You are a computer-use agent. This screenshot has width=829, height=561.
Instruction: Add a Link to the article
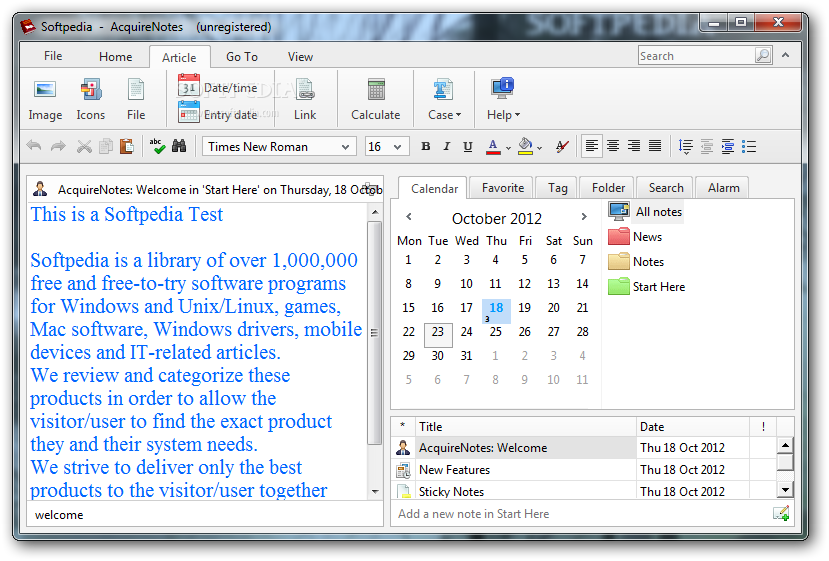(305, 99)
